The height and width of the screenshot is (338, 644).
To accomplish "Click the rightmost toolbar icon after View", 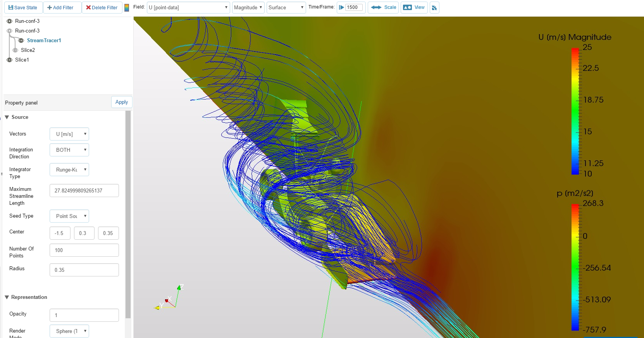I will (x=434, y=8).
